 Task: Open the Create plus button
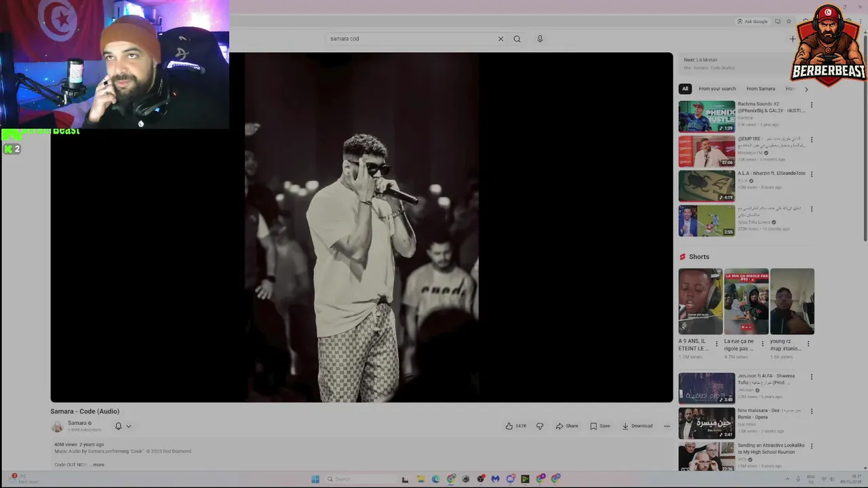pos(792,39)
